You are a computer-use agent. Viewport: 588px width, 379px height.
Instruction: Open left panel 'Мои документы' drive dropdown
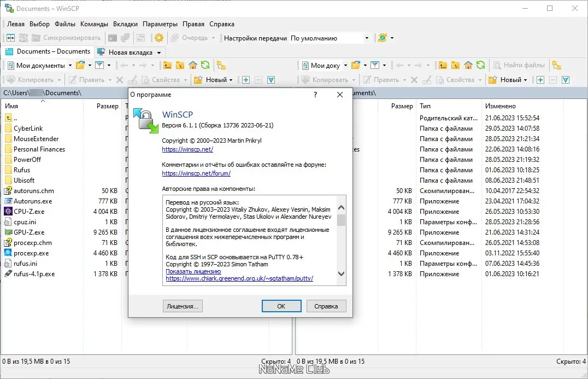point(70,66)
